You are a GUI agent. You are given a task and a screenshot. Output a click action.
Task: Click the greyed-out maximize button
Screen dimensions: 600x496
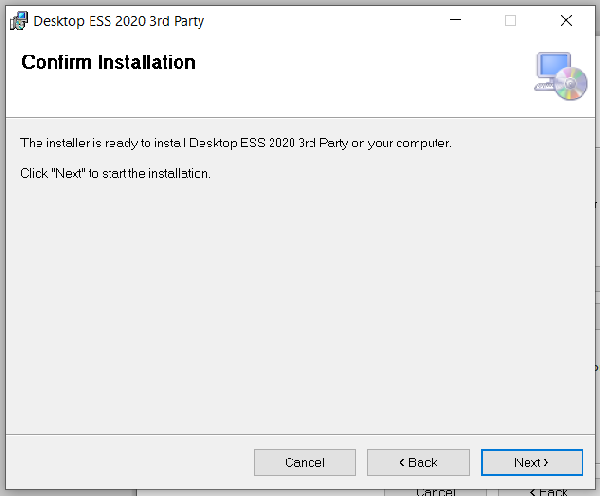(x=510, y=20)
